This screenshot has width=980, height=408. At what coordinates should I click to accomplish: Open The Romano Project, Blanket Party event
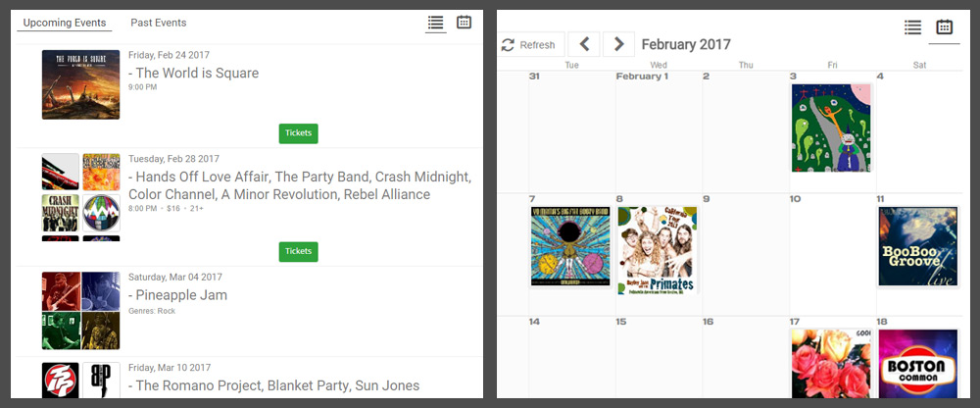coord(273,385)
